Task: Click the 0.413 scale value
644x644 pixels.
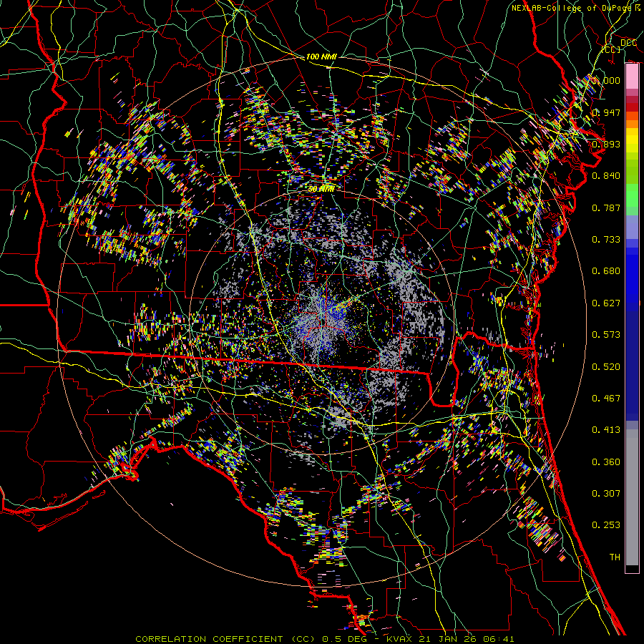Action: tap(606, 430)
